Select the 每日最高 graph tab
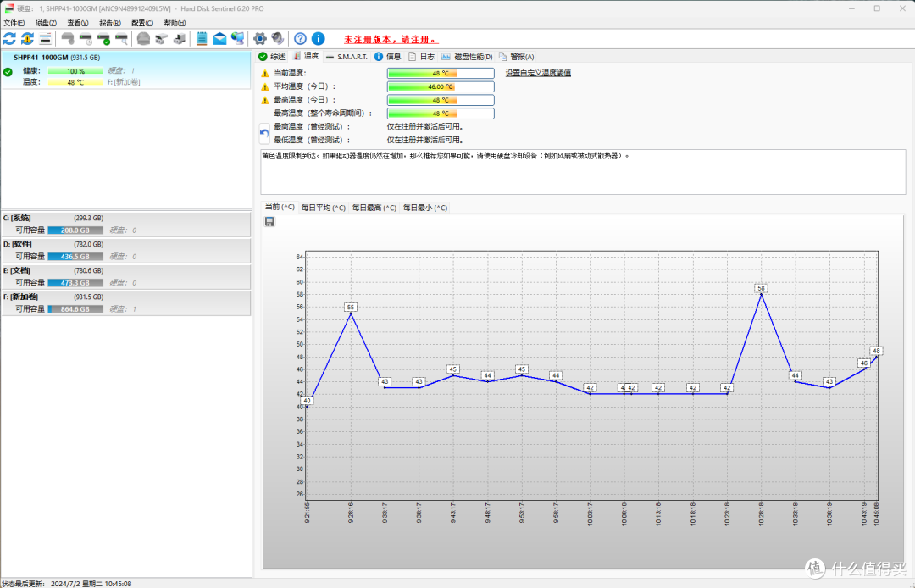Screen dimensions: 915x588 point(374,208)
